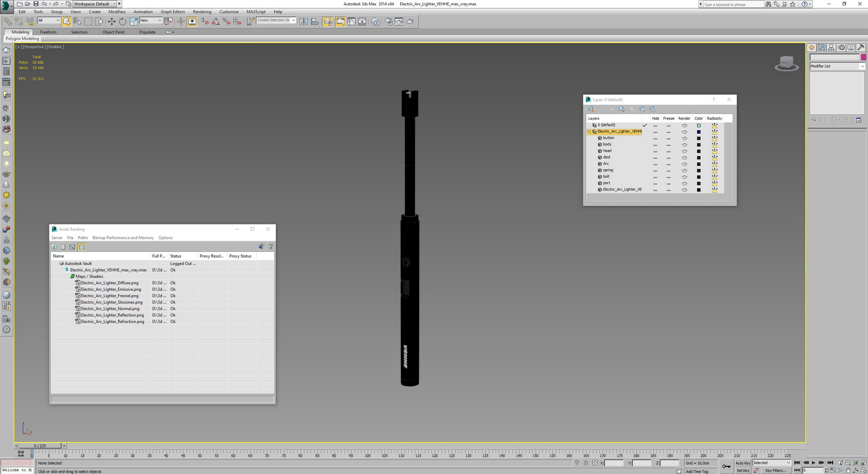Screen dimensions: 868x474
Task: Open the key mode Selected dropdown
Action: 771,463
